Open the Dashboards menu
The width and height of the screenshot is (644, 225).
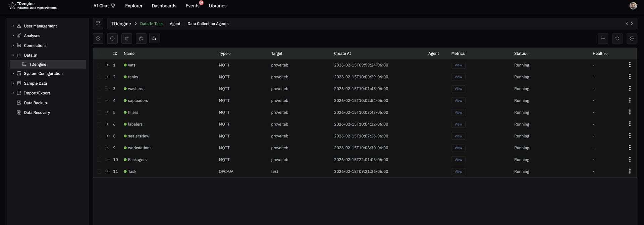click(164, 6)
